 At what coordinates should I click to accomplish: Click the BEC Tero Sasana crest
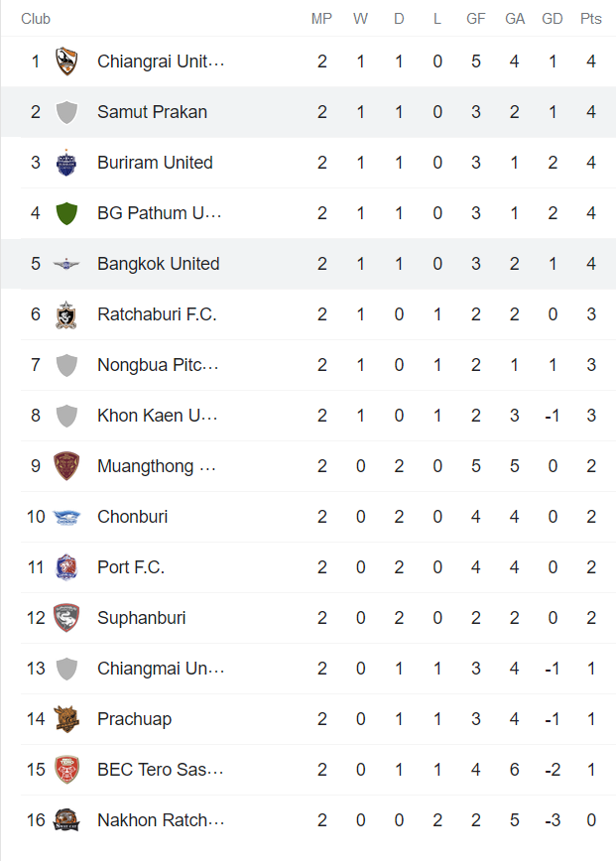tap(66, 770)
